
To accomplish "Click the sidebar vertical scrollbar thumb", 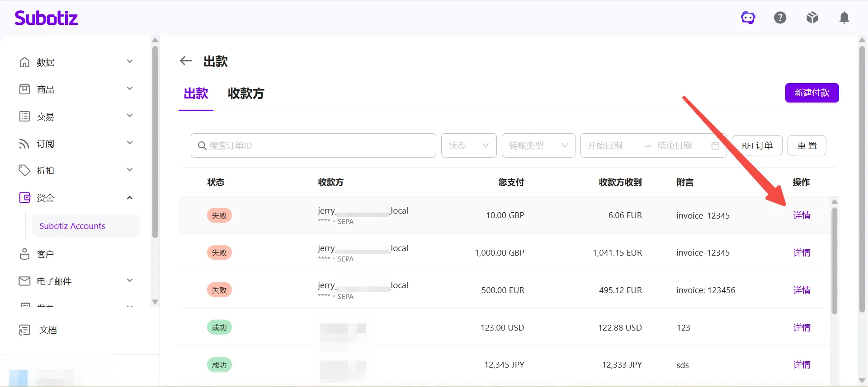I will tap(155, 142).
